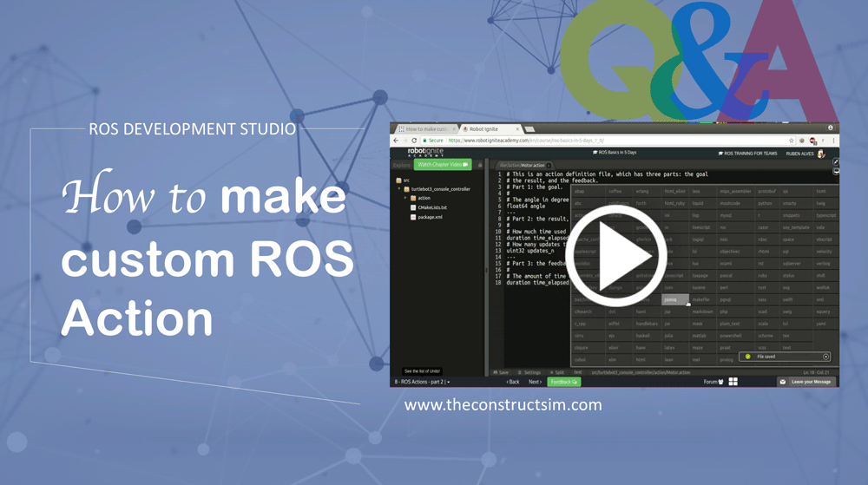
Task: Click Split in the editor toolbar
Action: click(x=557, y=373)
